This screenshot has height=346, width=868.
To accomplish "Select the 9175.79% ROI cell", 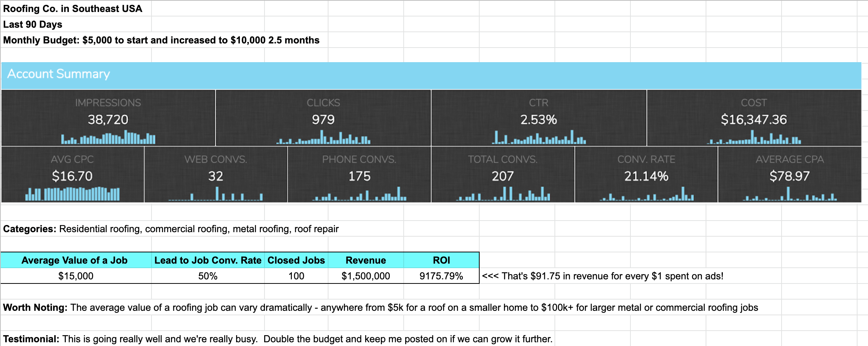I will pos(441,276).
